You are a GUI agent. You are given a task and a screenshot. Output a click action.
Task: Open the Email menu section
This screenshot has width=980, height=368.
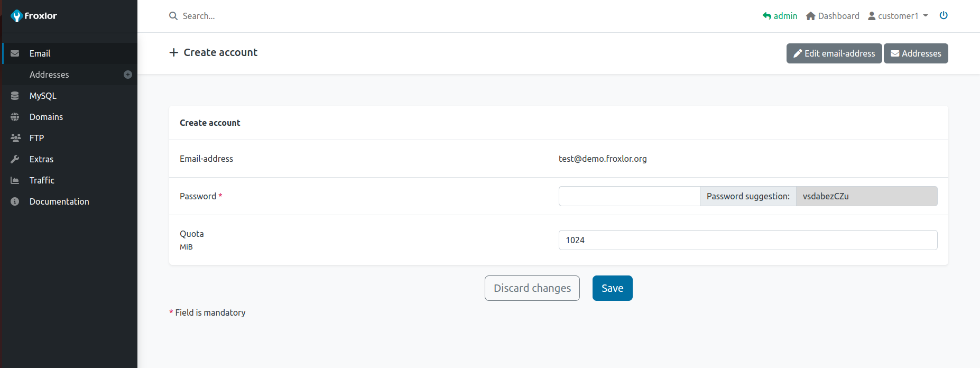[40, 53]
